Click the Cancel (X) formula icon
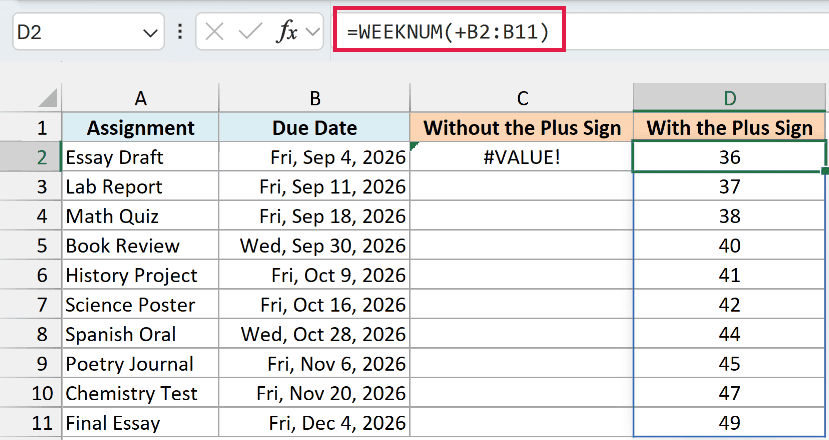This screenshot has height=440, width=829. [214, 32]
